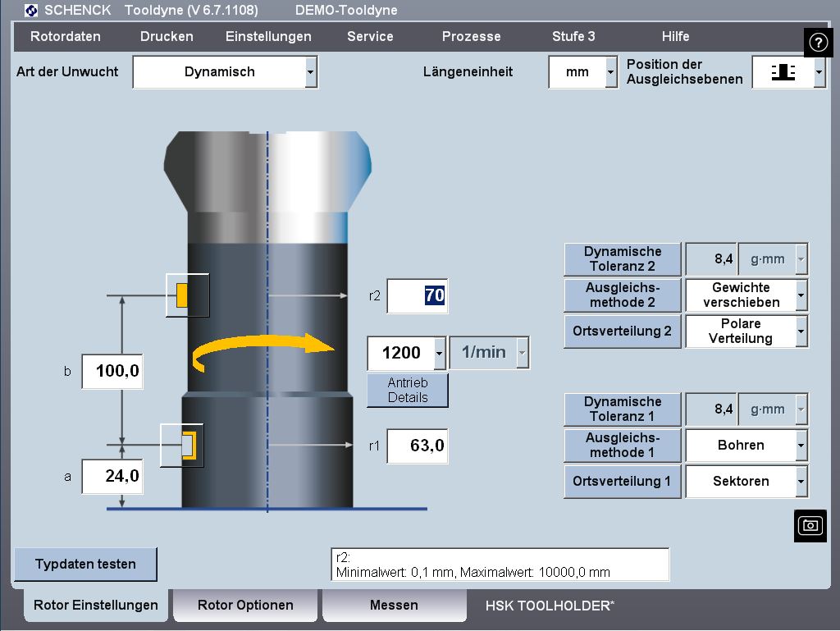Open the Stufe 3 menu
This screenshot has height=631, width=840.
tap(573, 36)
